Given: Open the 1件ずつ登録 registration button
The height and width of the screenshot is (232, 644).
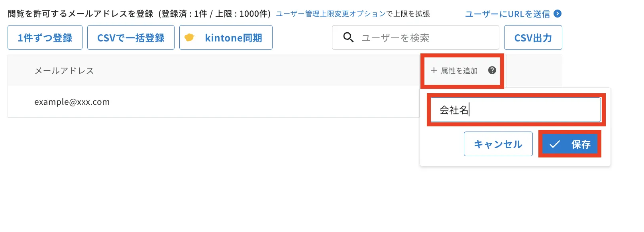Looking at the screenshot, I should [45, 37].
